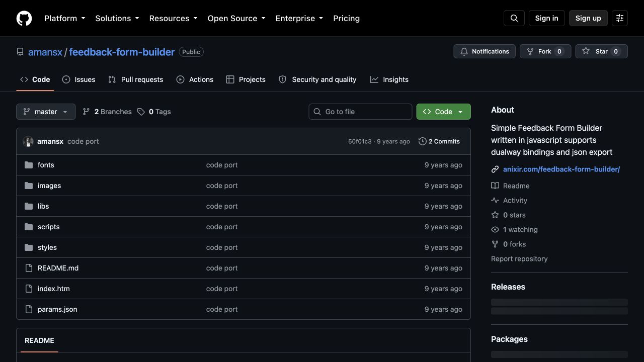Expand the Enterprise menu

tap(299, 18)
